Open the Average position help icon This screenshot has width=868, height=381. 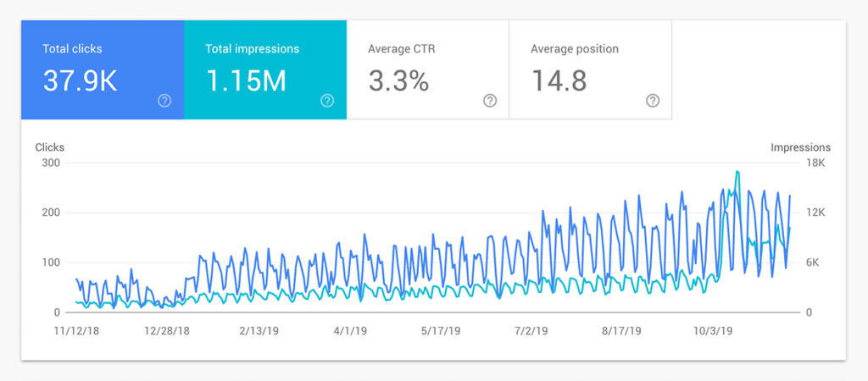(x=652, y=101)
